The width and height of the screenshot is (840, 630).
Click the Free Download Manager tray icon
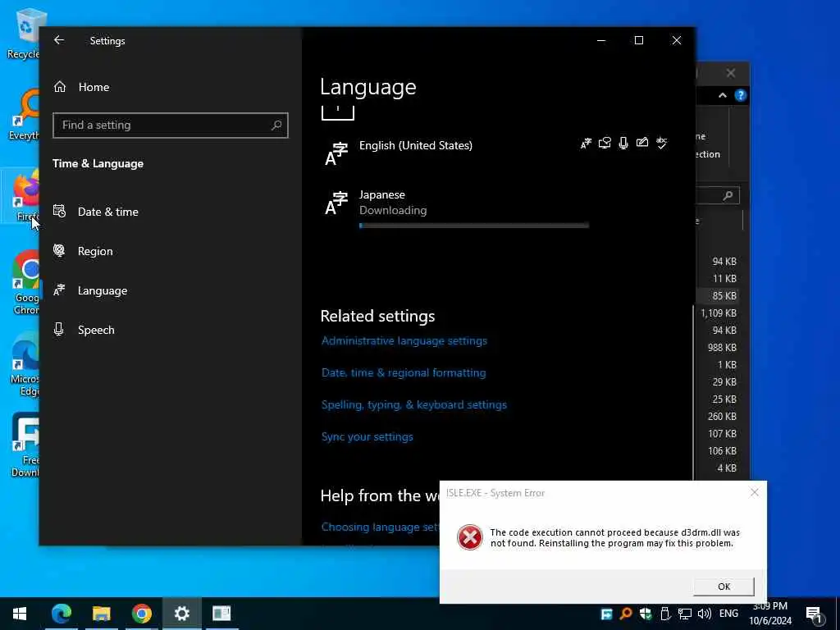click(x=606, y=614)
